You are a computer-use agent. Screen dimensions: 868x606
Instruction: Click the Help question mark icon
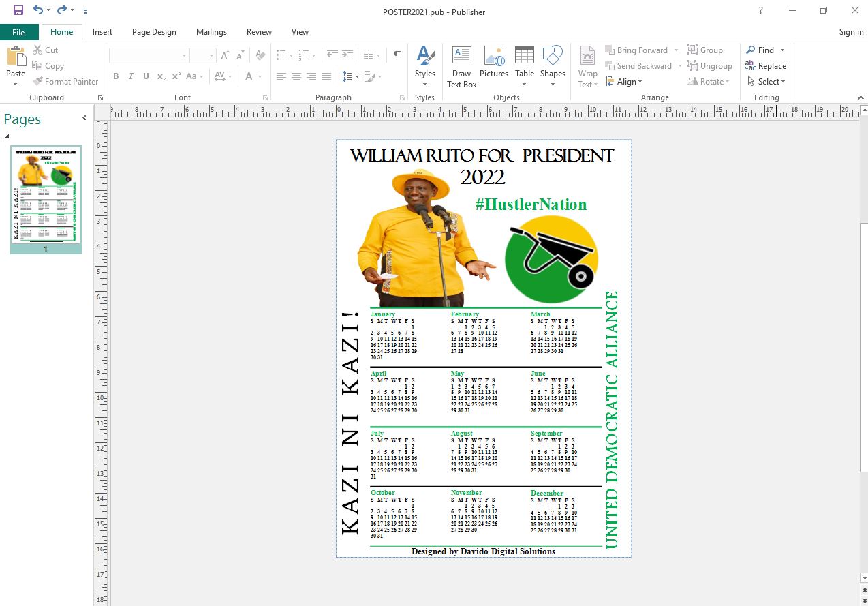click(761, 10)
